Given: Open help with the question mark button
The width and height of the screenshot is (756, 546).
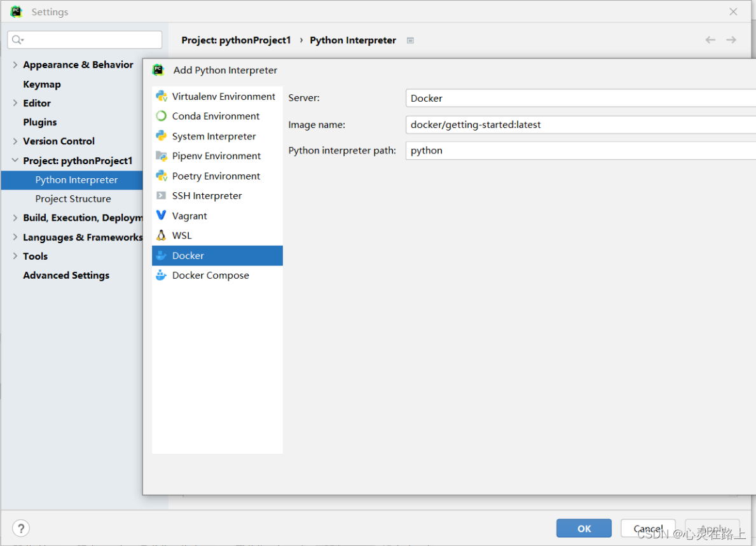Looking at the screenshot, I should point(21,528).
